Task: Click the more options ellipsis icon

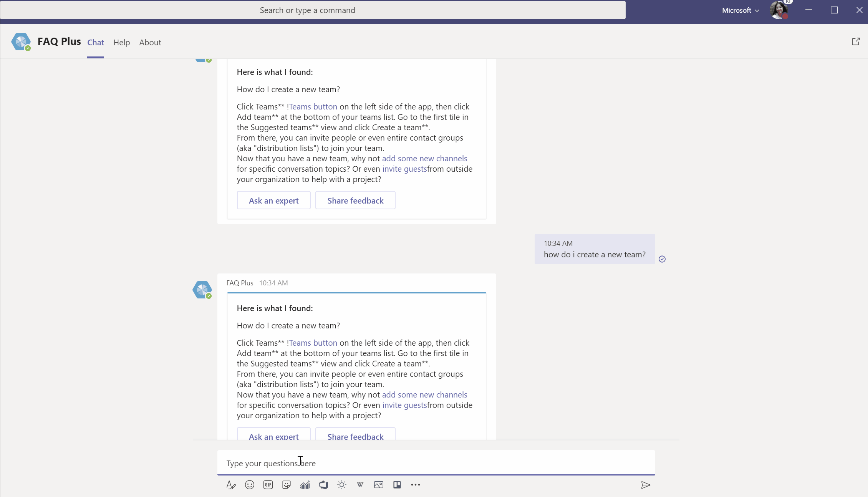Action: pyautogui.click(x=415, y=484)
